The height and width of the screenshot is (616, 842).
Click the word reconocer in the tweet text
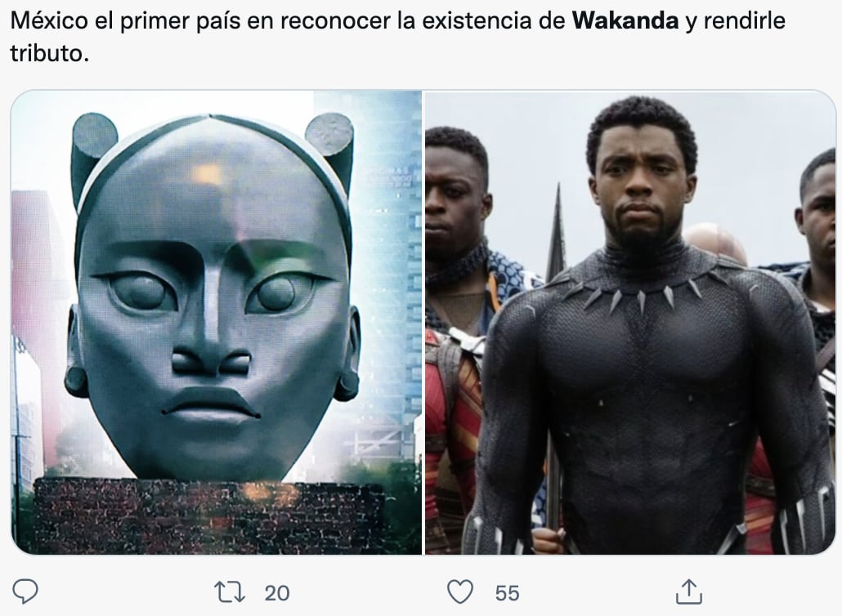[x=336, y=21]
